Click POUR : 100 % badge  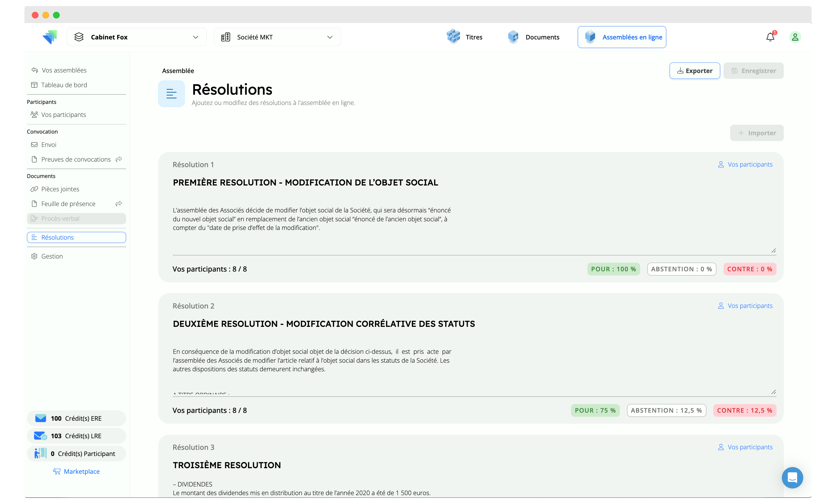[614, 269]
